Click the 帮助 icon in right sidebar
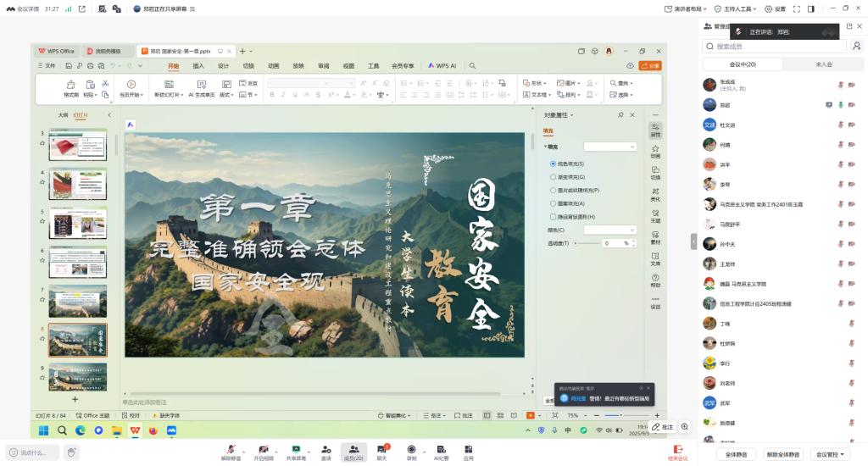Viewport: 868px width, 466px height. 655,280
